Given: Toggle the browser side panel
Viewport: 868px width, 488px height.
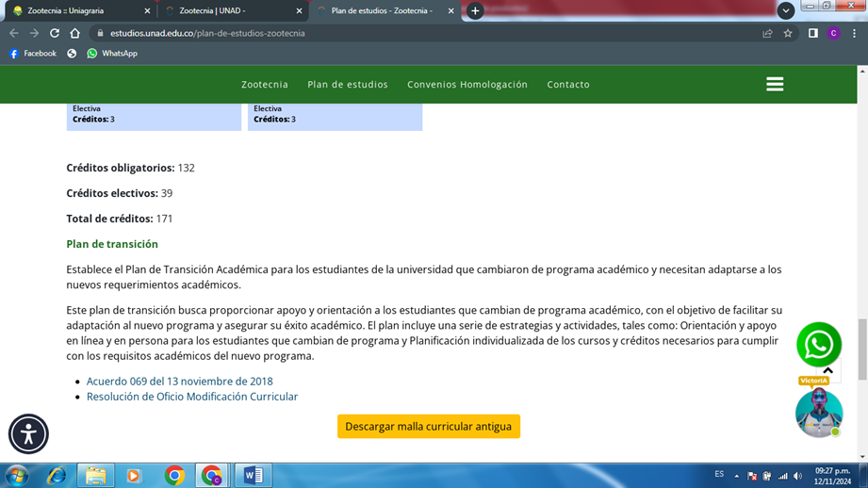Looking at the screenshot, I should (x=812, y=33).
